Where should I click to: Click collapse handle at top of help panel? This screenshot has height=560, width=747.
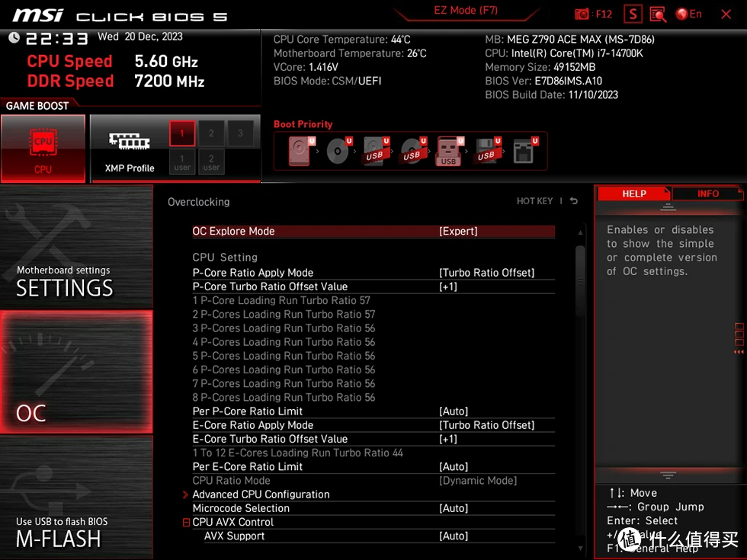[x=668, y=207]
